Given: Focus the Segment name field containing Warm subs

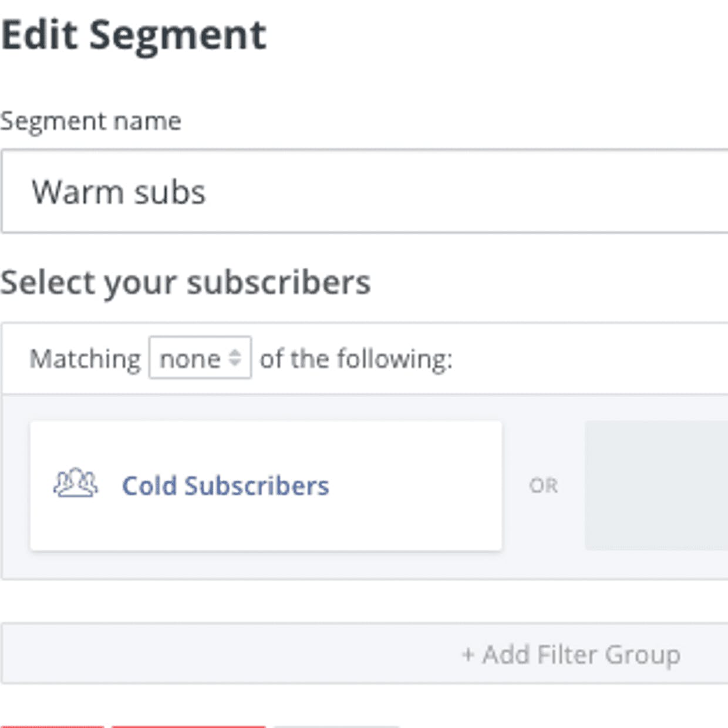Looking at the screenshot, I should [x=364, y=191].
